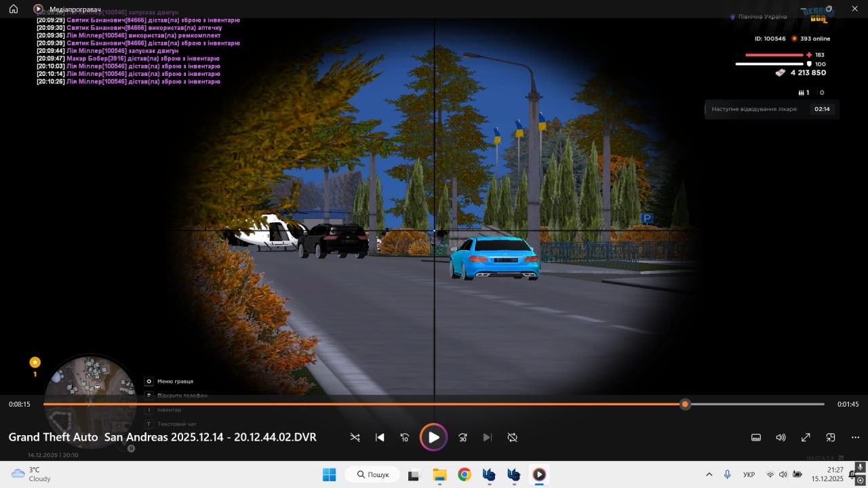Click the 20:09:30 аптечку chat line
This screenshot has height=488, width=868.
pos(130,28)
